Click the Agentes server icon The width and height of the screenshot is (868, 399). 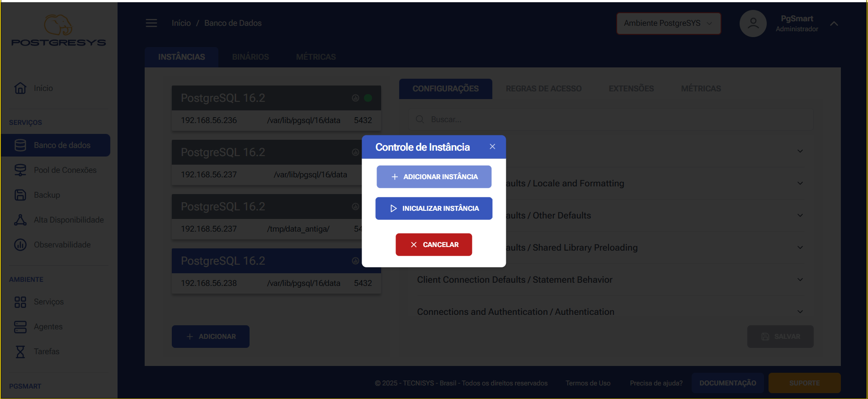(20, 327)
